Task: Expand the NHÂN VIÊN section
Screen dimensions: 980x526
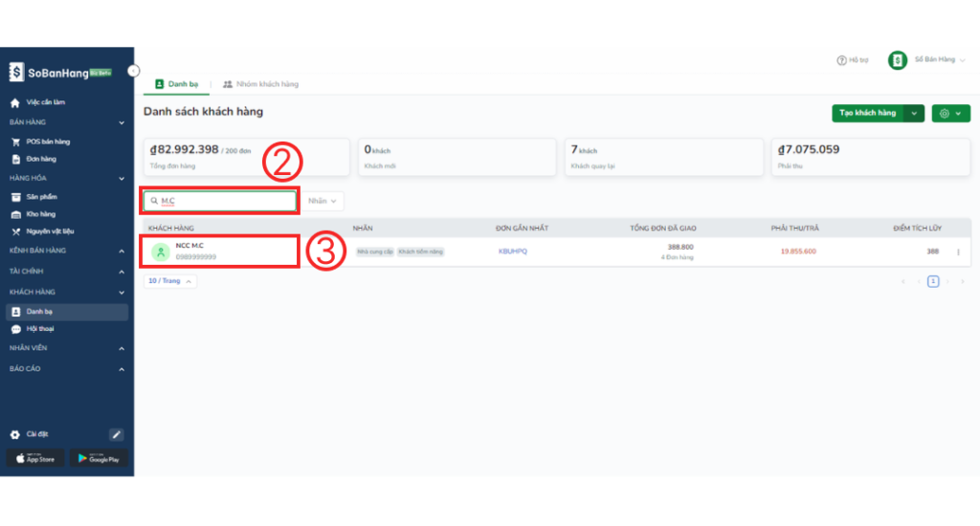Action: pyautogui.click(x=122, y=348)
